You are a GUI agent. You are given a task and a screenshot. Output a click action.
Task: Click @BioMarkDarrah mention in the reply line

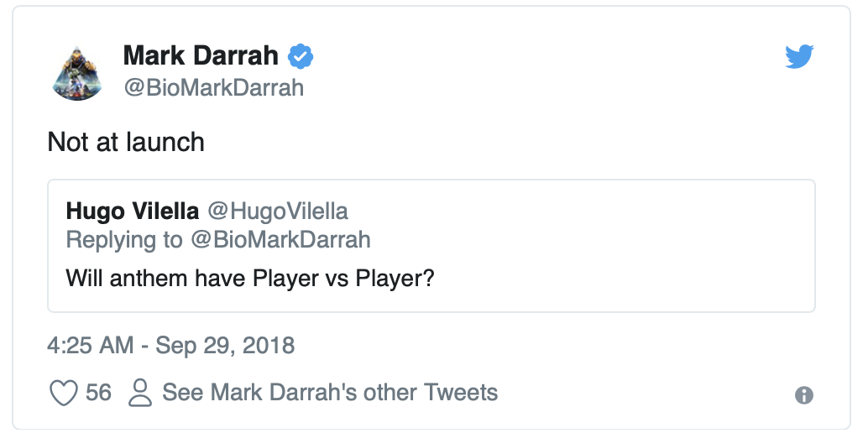[280, 240]
